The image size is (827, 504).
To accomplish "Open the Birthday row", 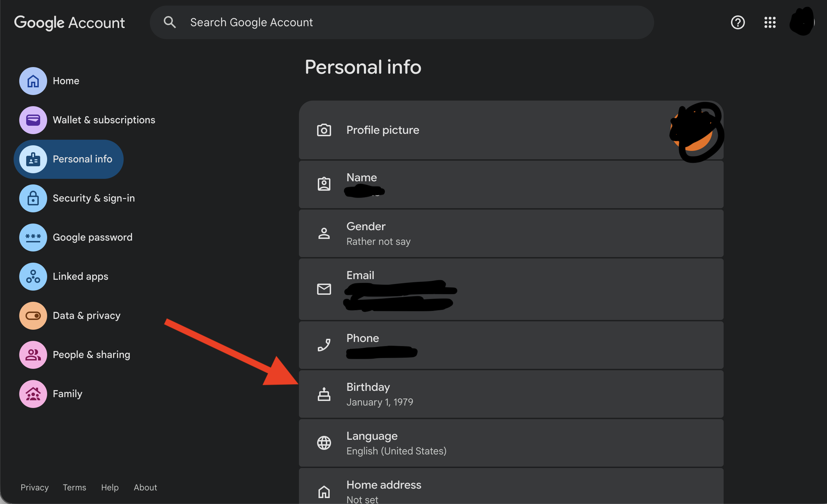I will tap(511, 394).
